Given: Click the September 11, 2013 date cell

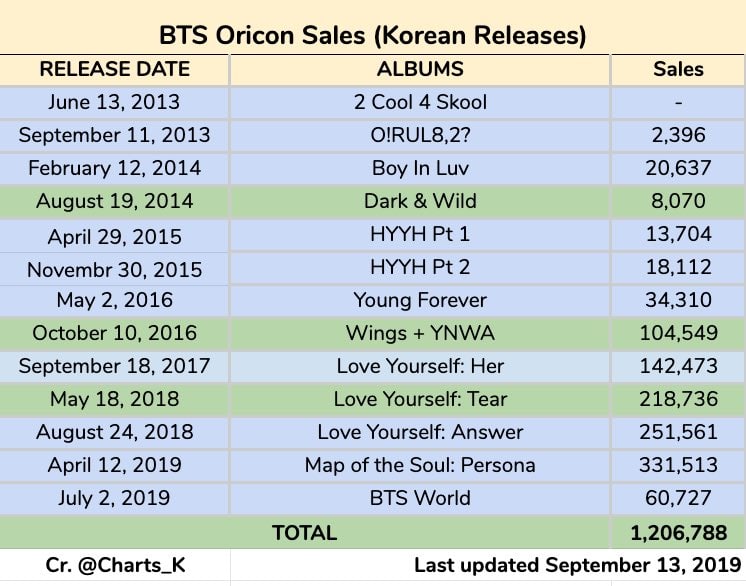Looking at the screenshot, I should [114, 135].
